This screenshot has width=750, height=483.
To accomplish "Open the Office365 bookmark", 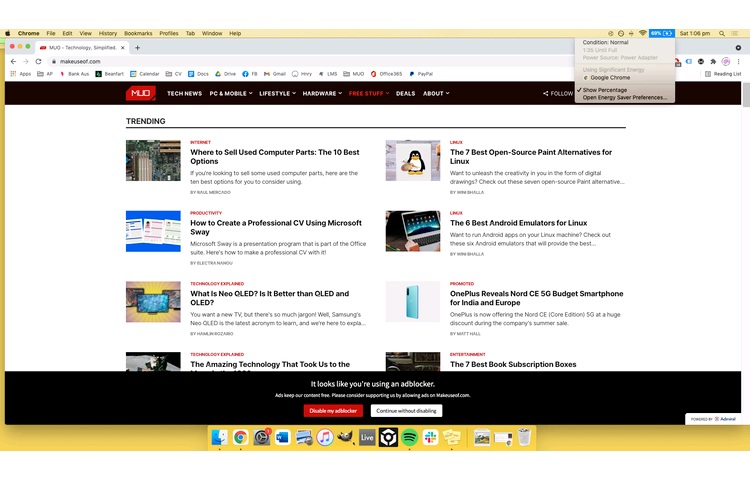I will (386, 74).
